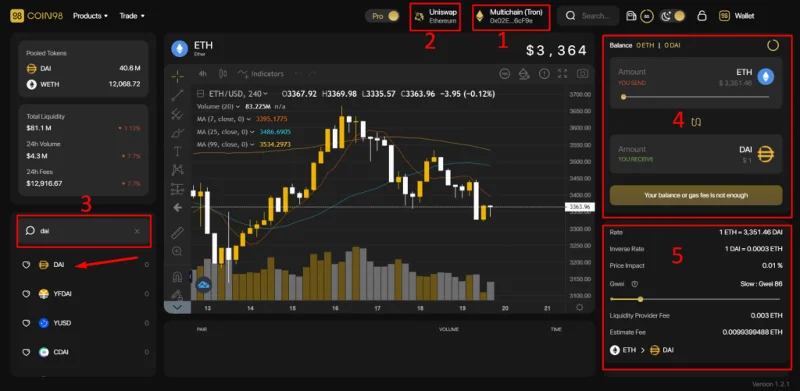Click the blue chart logo badge
This screenshot has height=391, width=800.
click(204, 285)
